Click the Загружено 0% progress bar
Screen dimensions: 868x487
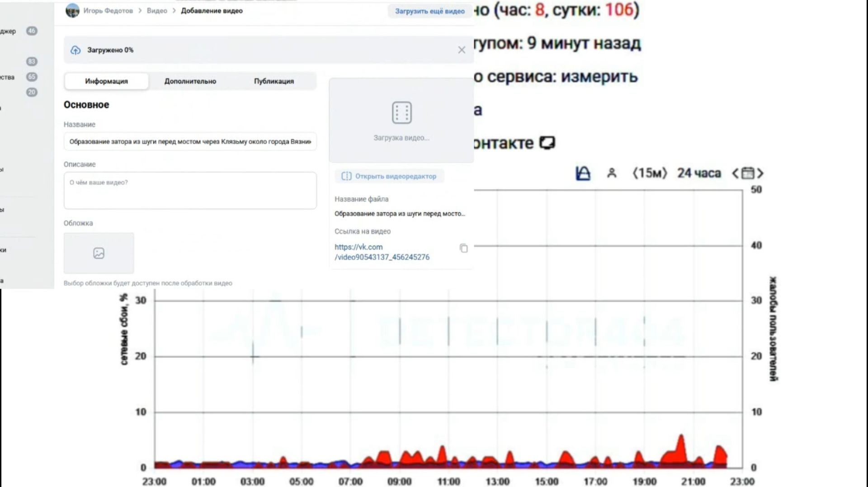click(111, 50)
